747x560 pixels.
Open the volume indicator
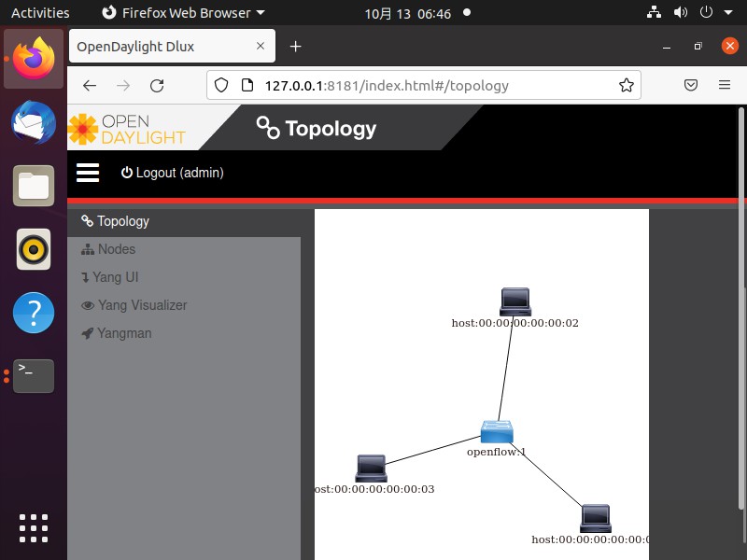[681, 12]
